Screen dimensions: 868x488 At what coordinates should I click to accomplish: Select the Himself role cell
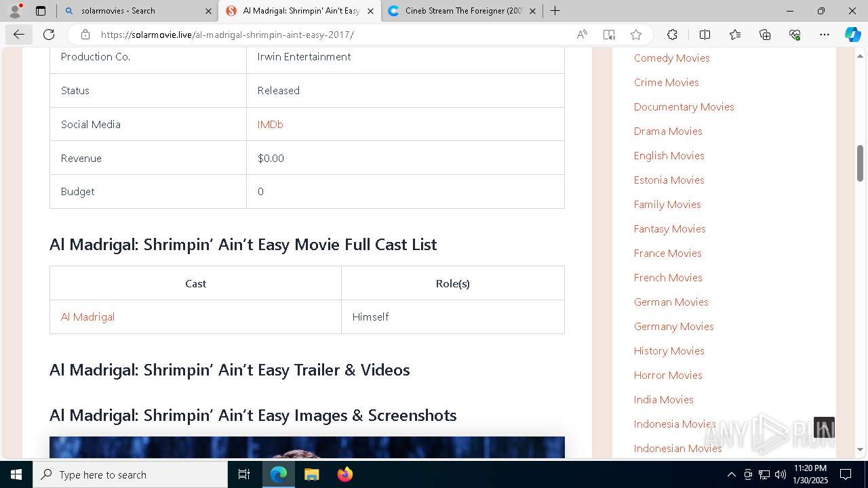click(x=452, y=317)
